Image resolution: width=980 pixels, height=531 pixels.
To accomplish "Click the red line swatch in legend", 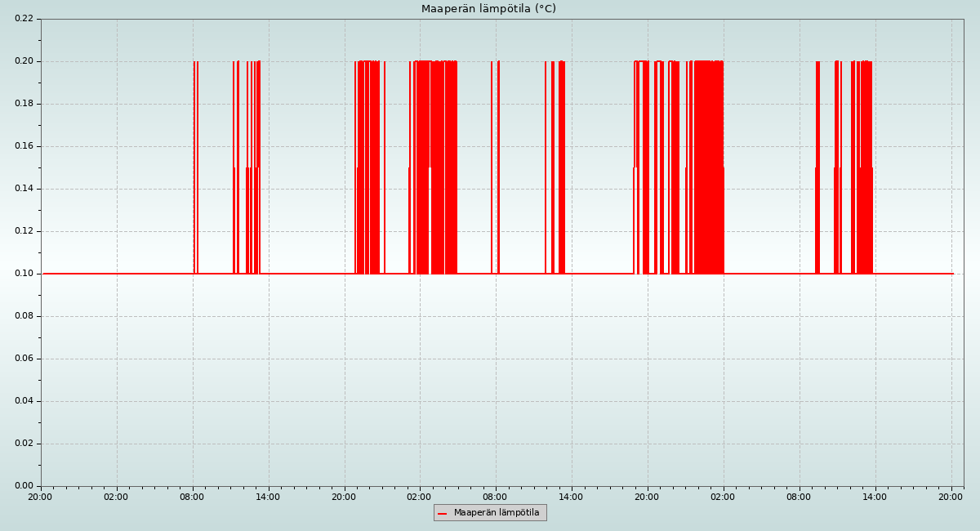I will (443, 513).
